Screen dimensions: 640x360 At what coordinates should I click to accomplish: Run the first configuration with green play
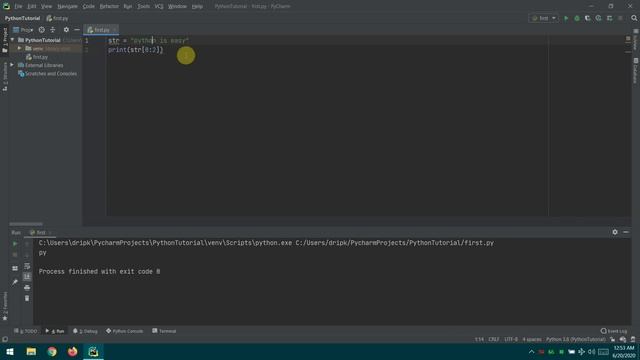pyautogui.click(x=566, y=18)
